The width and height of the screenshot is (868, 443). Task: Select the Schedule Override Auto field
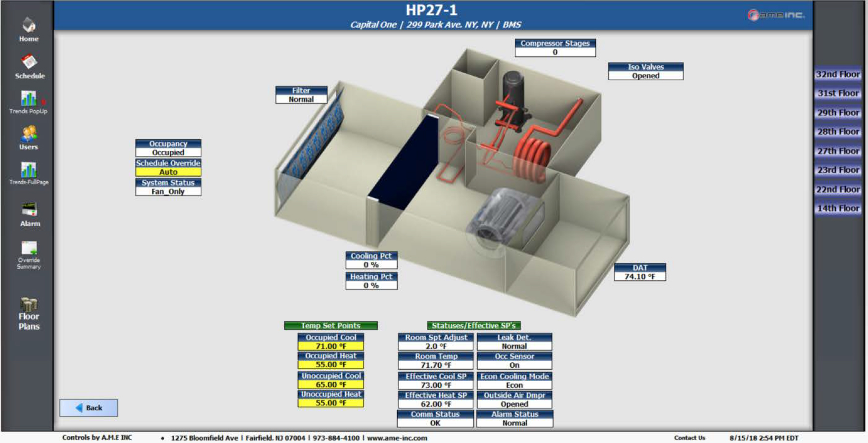168,172
